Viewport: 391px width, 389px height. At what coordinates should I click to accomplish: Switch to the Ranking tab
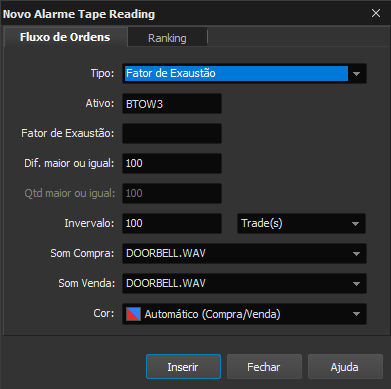(x=167, y=38)
